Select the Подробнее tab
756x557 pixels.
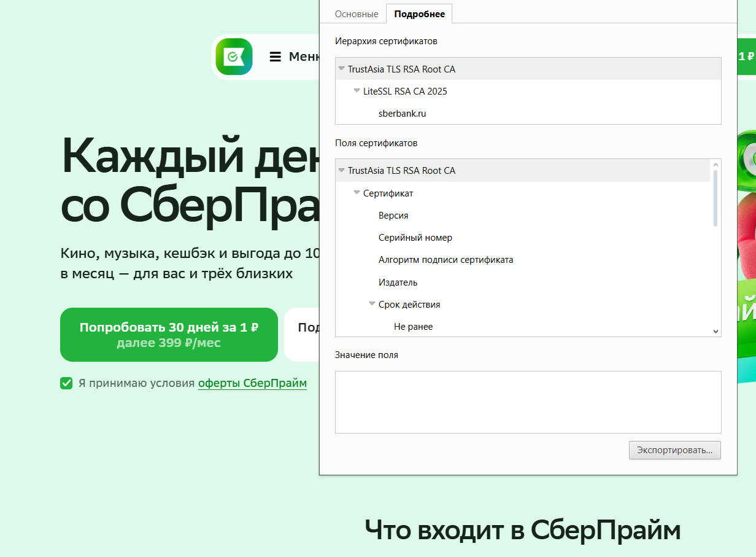[419, 14]
